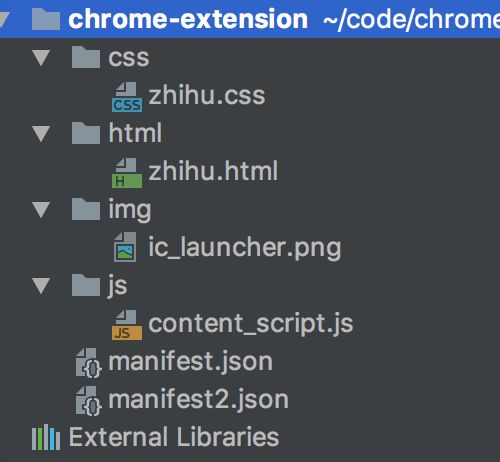Screen dimensions: 500x462
Task: Select the zhihu.html file name
Action: click(213, 171)
